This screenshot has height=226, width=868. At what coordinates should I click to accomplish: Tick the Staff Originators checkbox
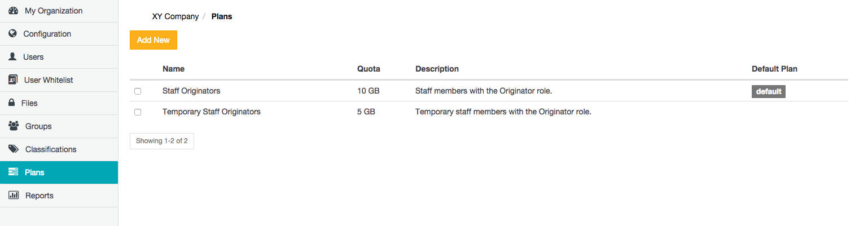point(138,91)
